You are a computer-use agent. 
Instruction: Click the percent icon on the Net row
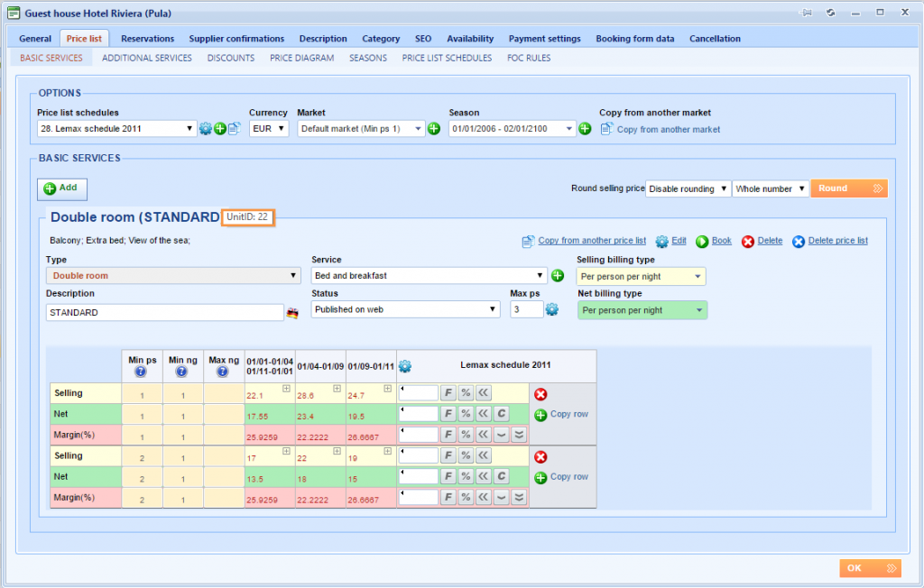tap(466, 413)
